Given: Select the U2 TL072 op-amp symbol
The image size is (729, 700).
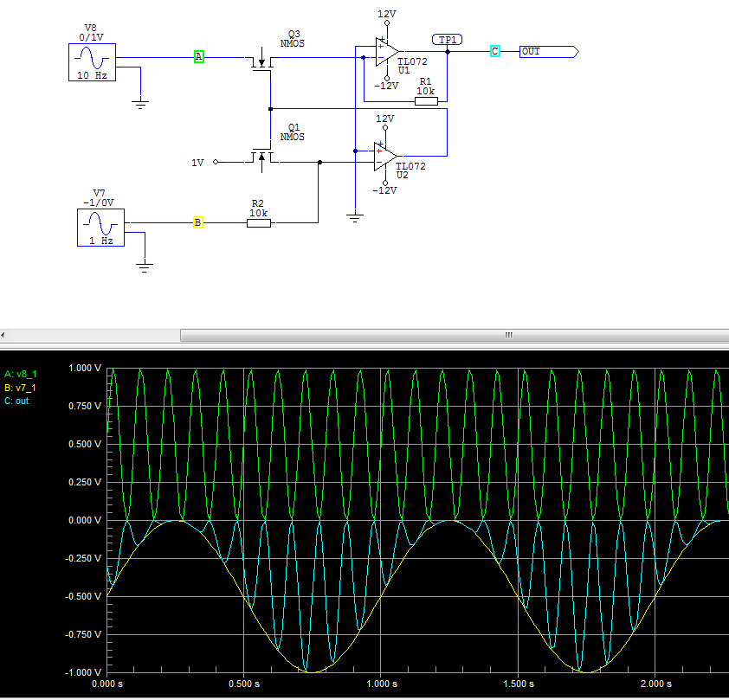Looking at the screenshot, I should tap(385, 157).
